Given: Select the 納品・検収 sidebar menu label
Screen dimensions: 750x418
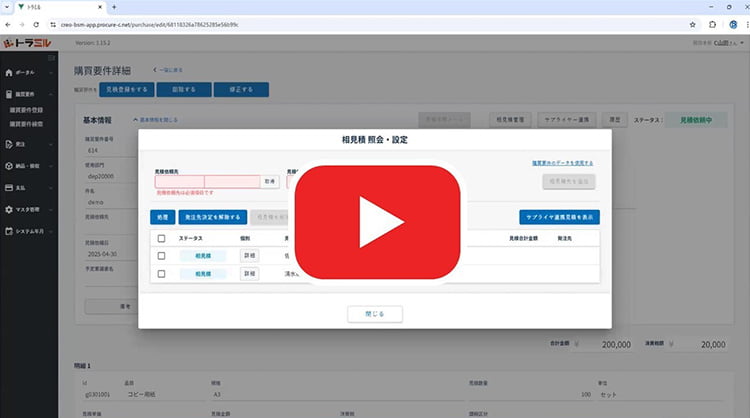Looking at the screenshot, I should pos(28,166).
